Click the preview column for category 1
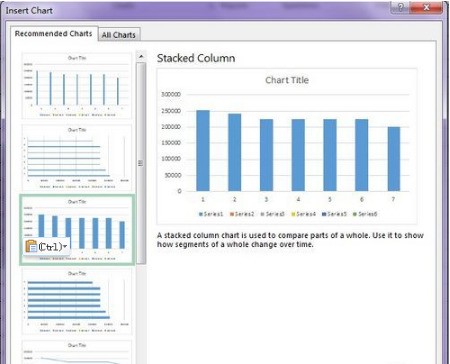450x364 pixels. coord(203,151)
